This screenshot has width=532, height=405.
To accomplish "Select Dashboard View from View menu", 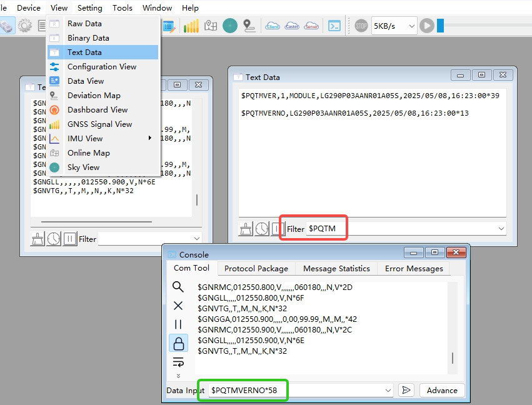I will (98, 109).
